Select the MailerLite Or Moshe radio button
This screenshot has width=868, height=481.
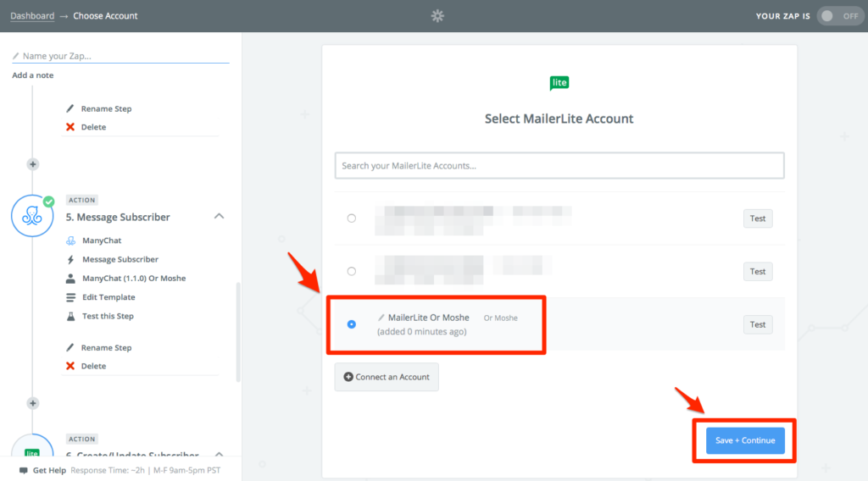tap(352, 324)
